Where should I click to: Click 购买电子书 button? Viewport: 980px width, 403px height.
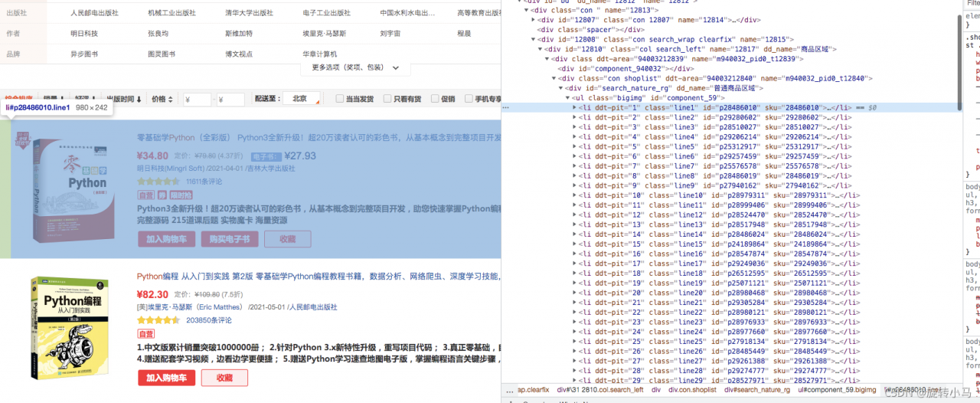230,239
